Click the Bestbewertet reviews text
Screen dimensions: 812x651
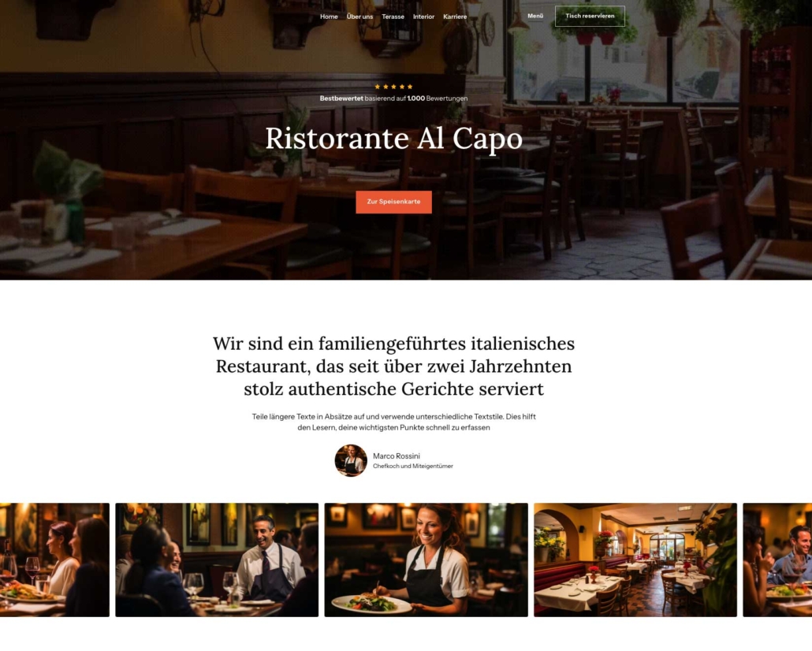pyautogui.click(x=393, y=99)
